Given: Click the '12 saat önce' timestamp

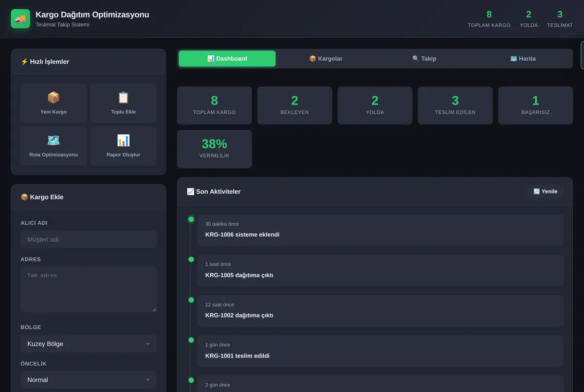Looking at the screenshot, I should (x=219, y=305).
